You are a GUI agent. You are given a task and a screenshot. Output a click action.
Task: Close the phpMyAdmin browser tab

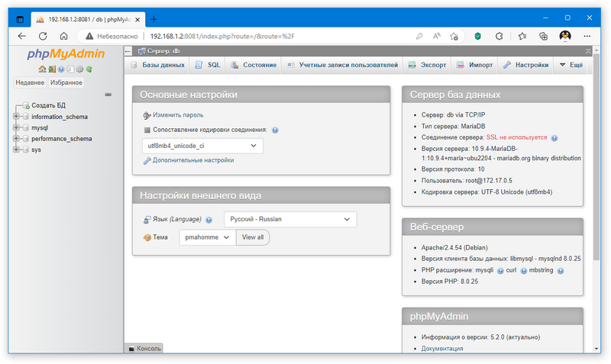pos(137,20)
